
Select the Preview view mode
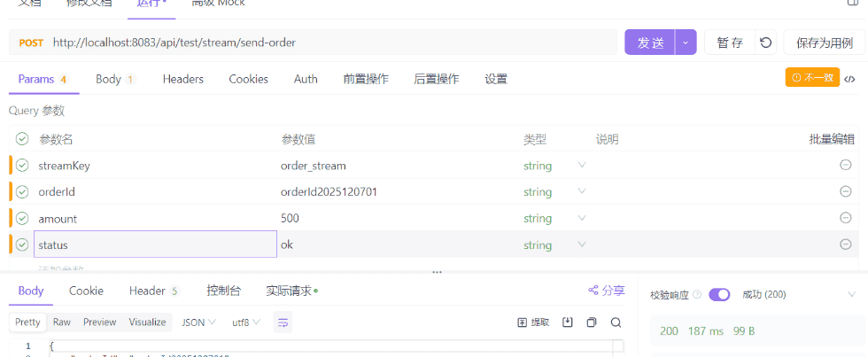(x=99, y=322)
